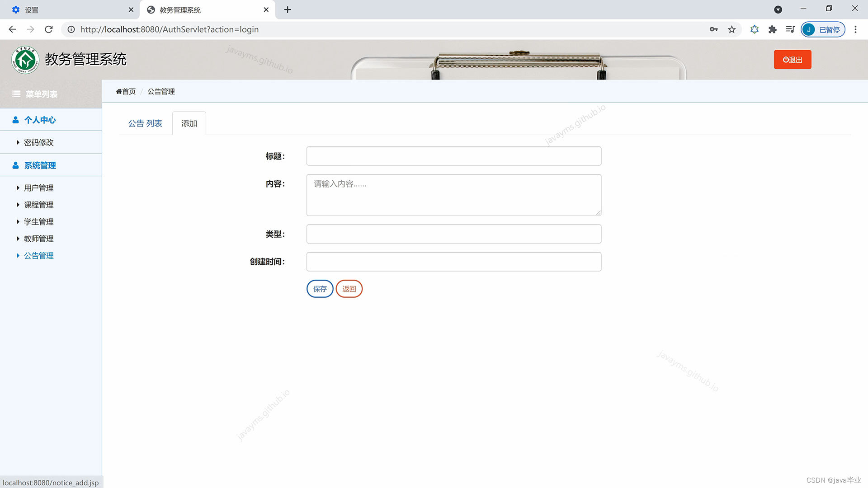The image size is (868, 488).
Task: Click the 个人中心 user icon
Action: [x=15, y=120]
